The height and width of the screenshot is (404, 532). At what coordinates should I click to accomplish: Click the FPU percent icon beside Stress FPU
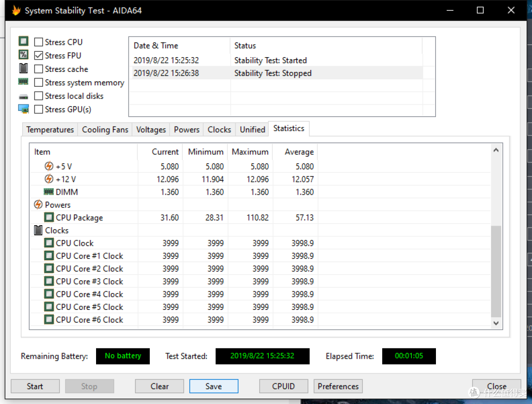tap(24, 55)
